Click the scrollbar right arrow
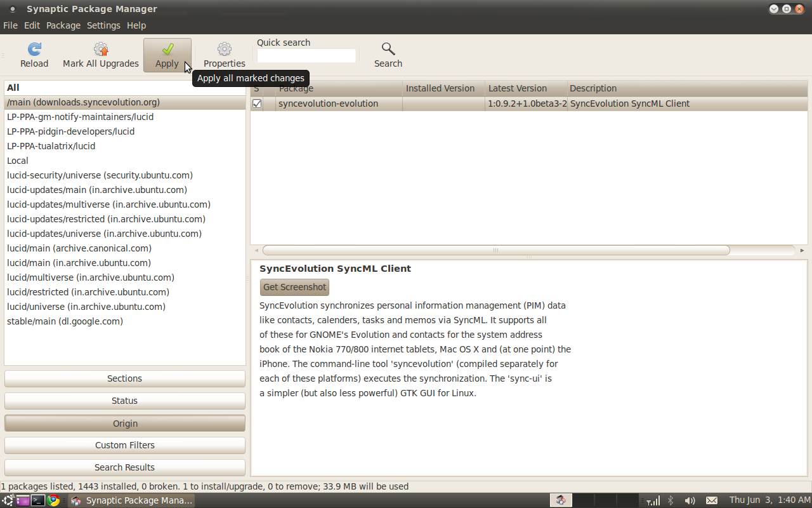This screenshot has height=508, width=812. coord(802,250)
